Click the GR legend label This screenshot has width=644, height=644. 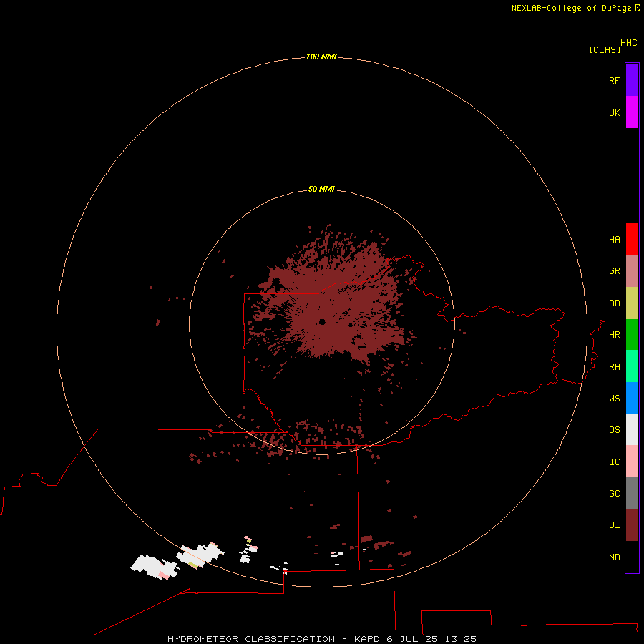615,271
